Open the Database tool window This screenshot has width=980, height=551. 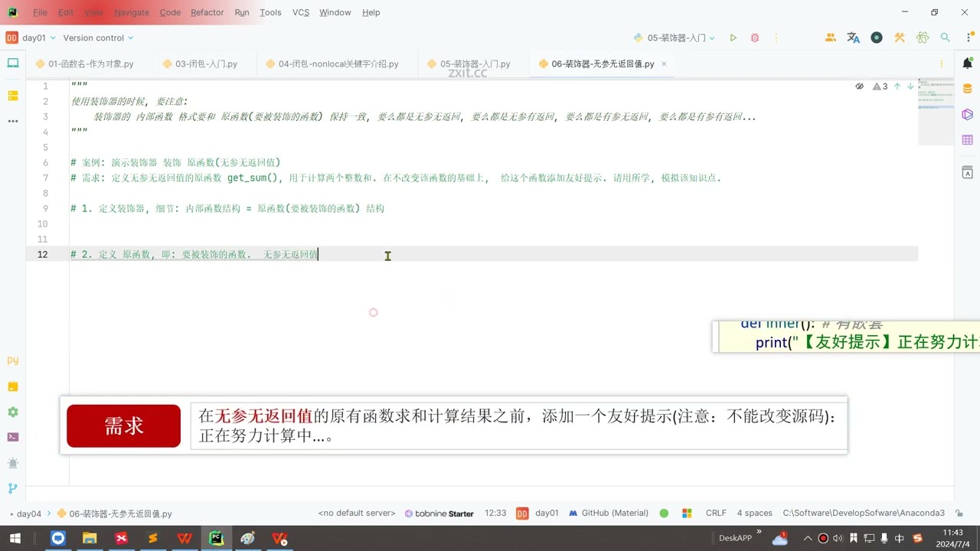click(x=967, y=89)
